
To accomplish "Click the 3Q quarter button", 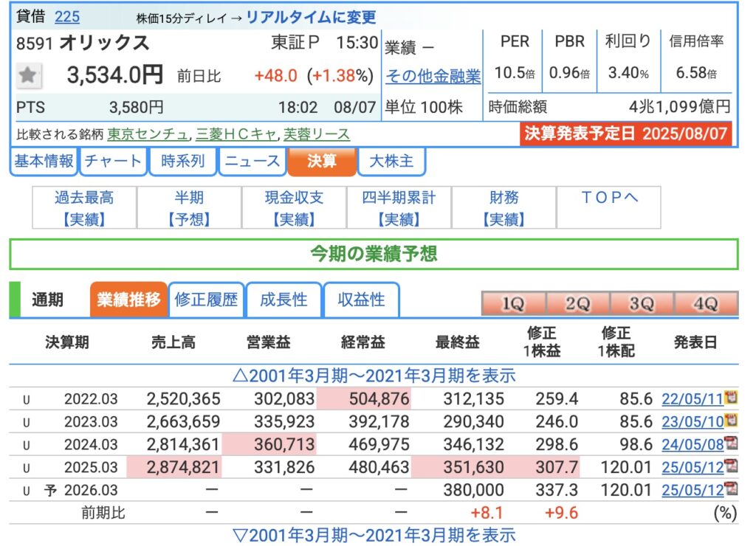I will point(642,303).
